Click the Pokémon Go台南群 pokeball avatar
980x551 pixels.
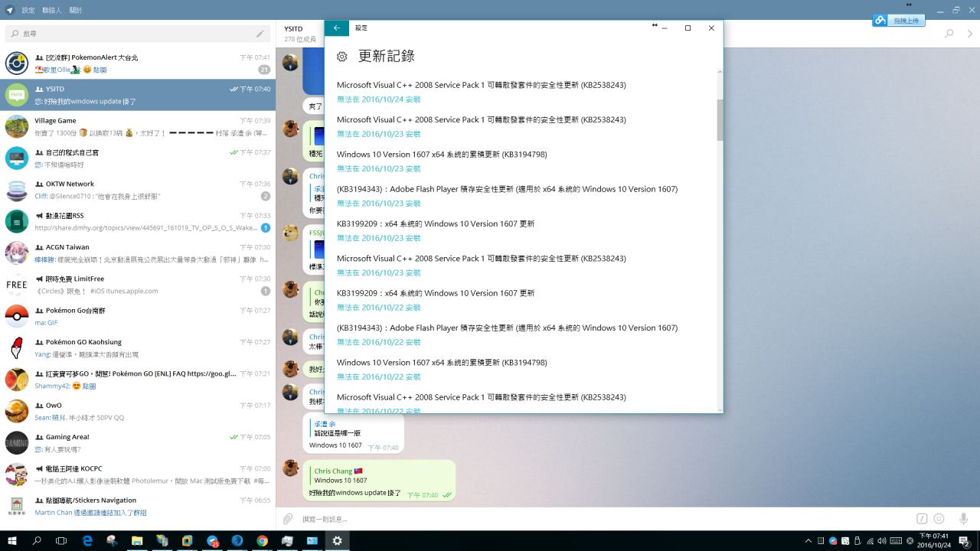tap(17, 316)
